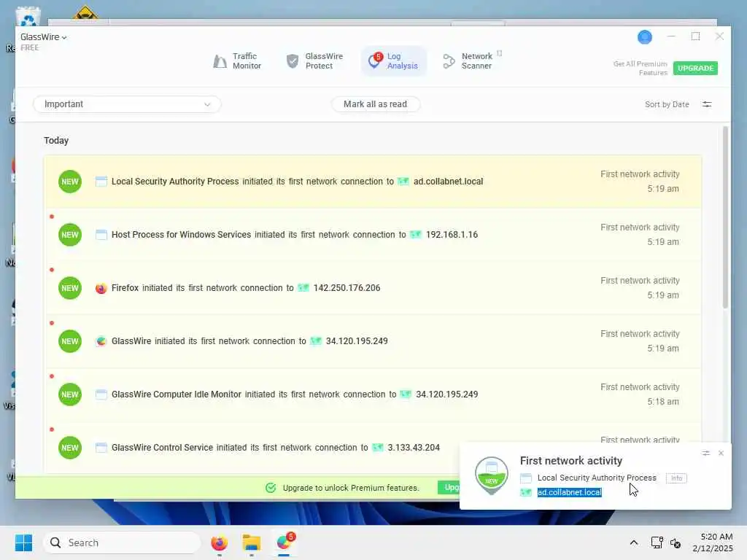The width and height of the screenshot is (747, 560).
Task: Click NEW badge on GlassWire Control Service row
Action: point(69,448)
